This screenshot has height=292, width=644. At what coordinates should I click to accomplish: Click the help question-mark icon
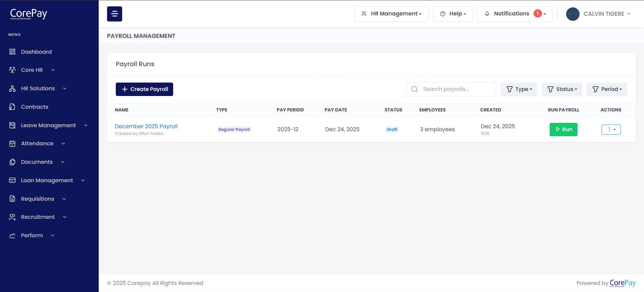coord(443,14)
